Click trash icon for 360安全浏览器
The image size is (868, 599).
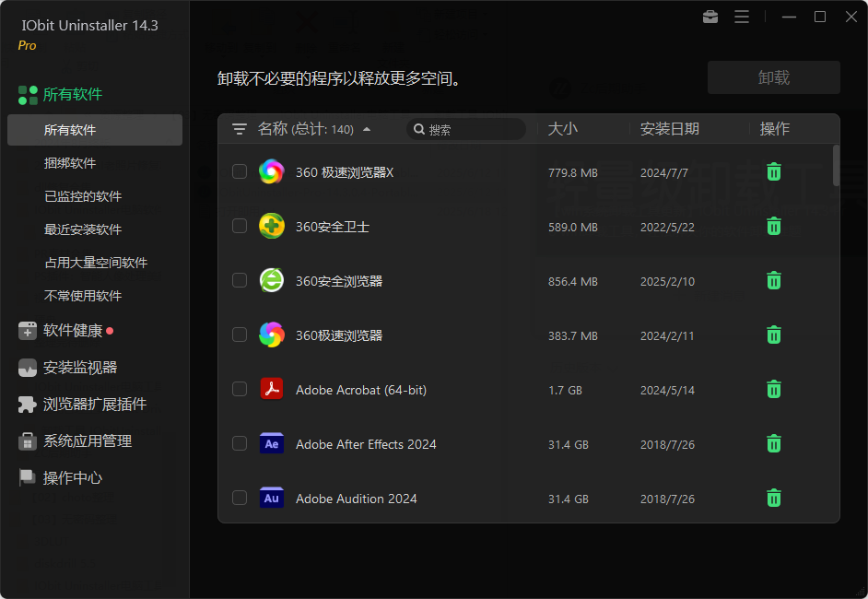[x=774, y=281]
